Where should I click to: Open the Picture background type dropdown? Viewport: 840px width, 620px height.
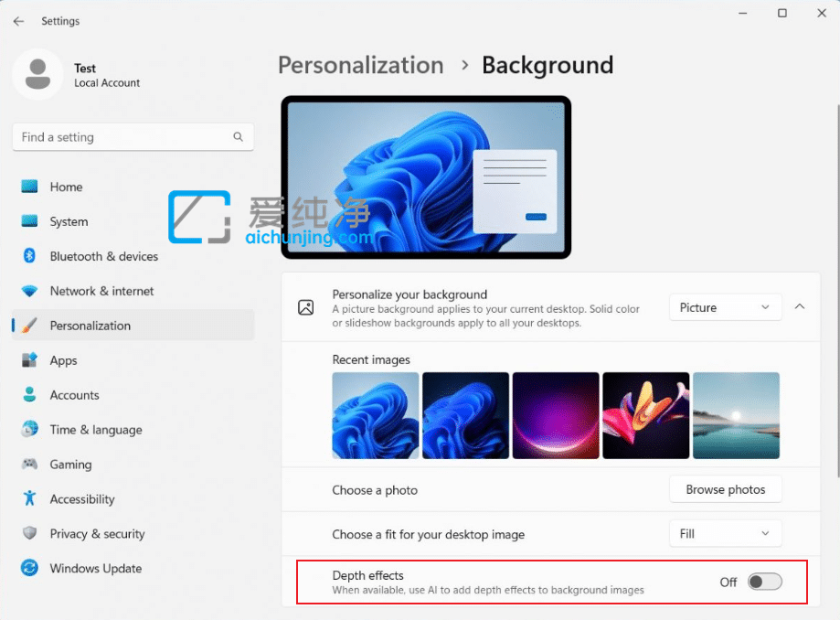[725, 307]
